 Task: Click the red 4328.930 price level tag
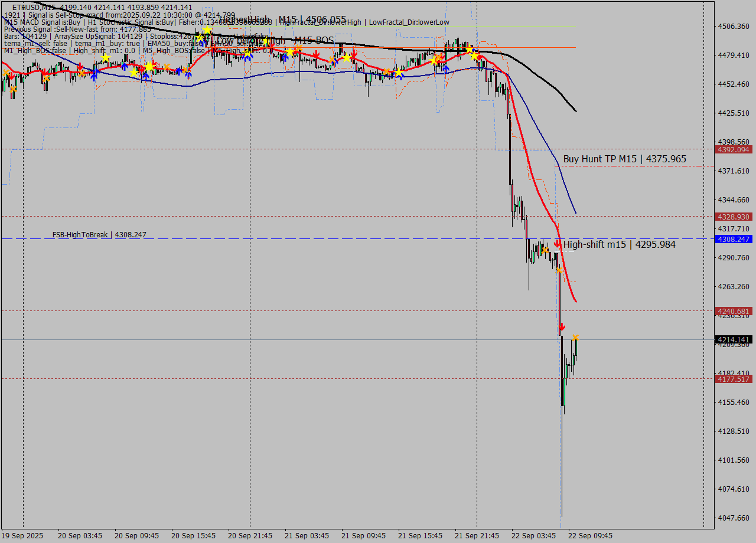point(733,217)
